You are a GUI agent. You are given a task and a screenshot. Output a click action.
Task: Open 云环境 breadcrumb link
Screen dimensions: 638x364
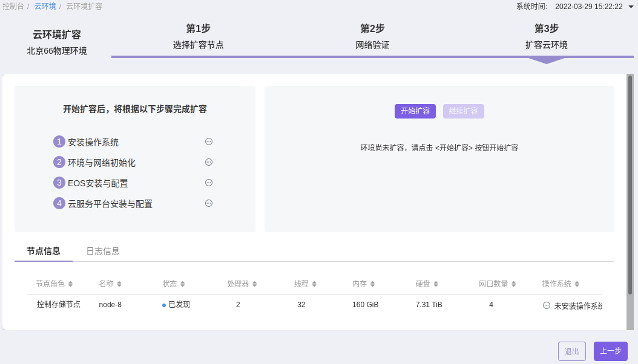(x=45, y=7)
